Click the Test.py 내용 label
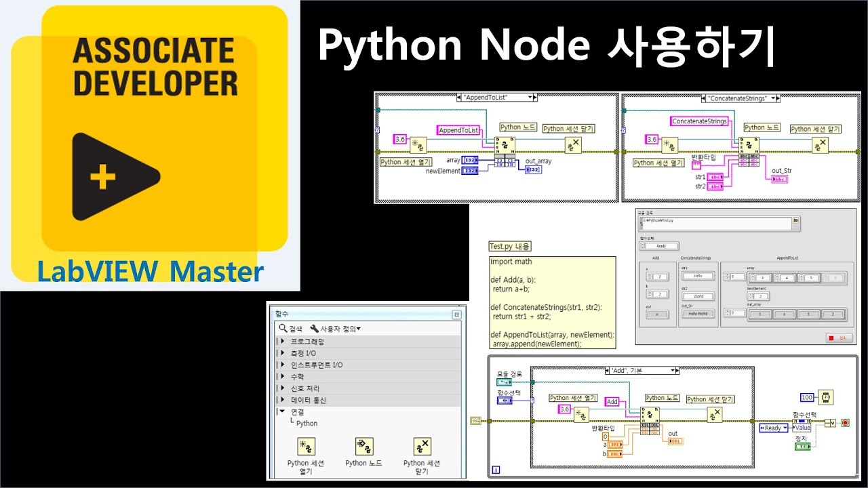 (x=510, y=247)
